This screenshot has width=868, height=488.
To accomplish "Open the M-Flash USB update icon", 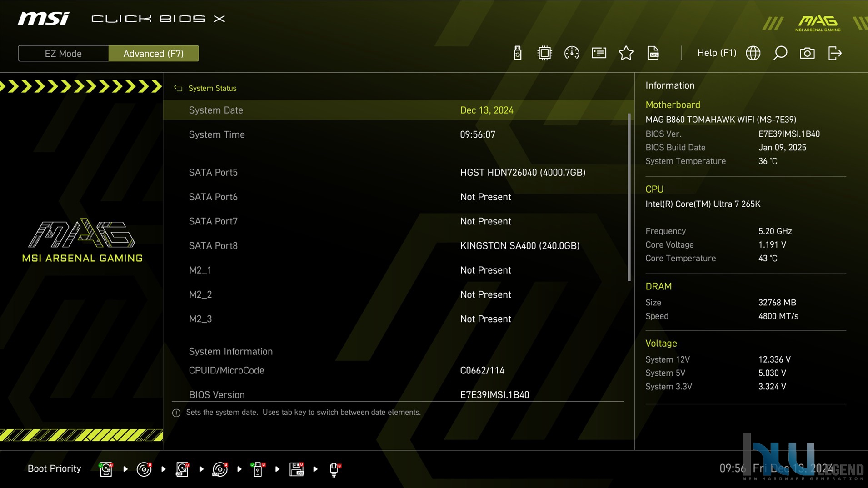I will click(517, 53).
